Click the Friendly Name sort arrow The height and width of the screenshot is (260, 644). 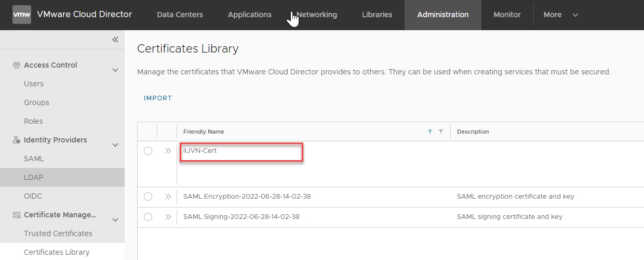[x=430, y=132]
